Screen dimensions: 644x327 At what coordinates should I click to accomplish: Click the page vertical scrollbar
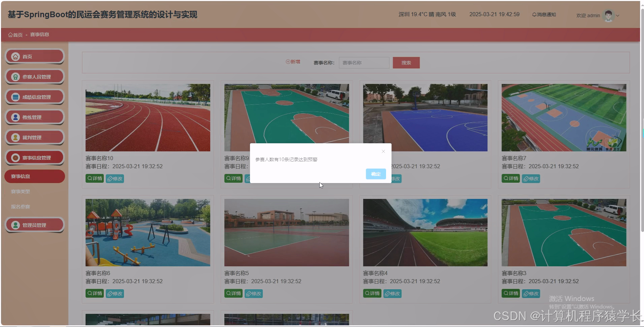coord(642,120)
